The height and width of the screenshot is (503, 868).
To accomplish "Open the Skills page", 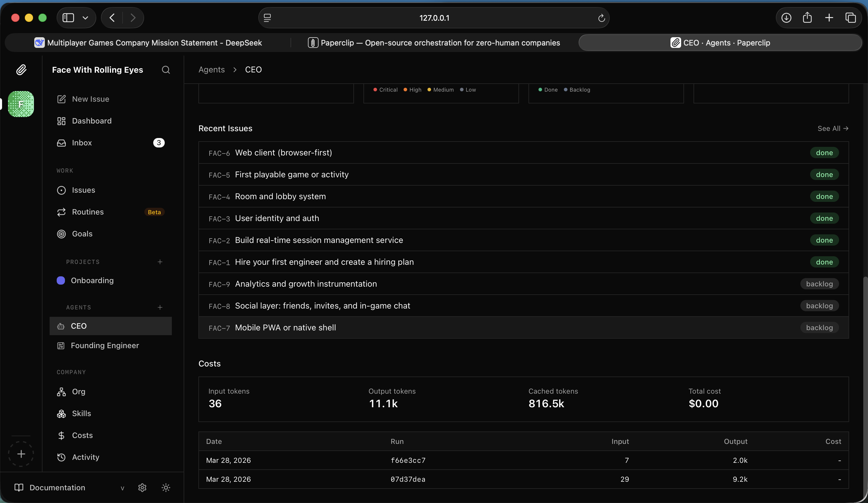I will [x=81, y=413].
